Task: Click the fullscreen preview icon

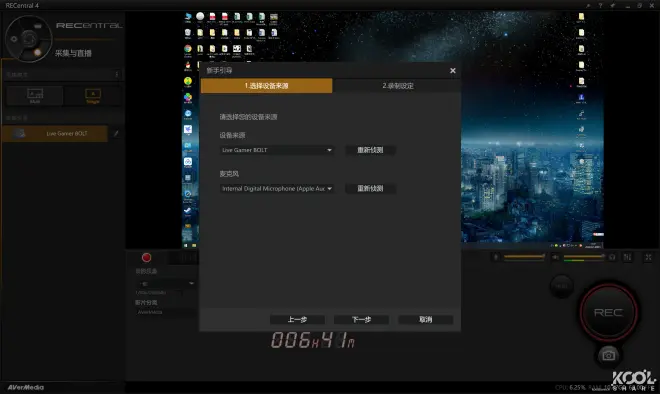Action: tap(648, 257)
